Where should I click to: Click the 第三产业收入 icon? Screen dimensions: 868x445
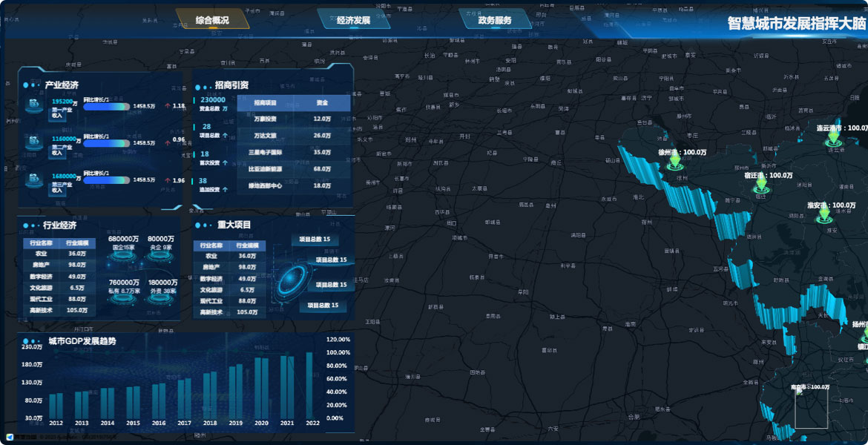point(34,180)
